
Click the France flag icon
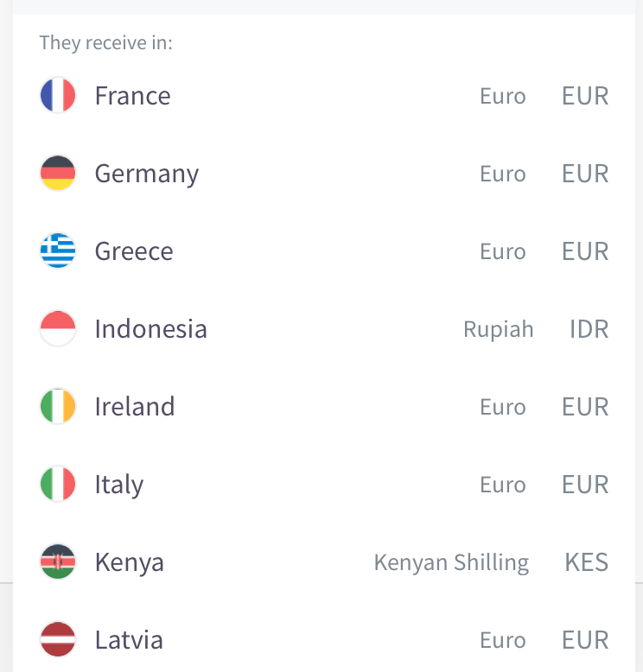[58, 95]
